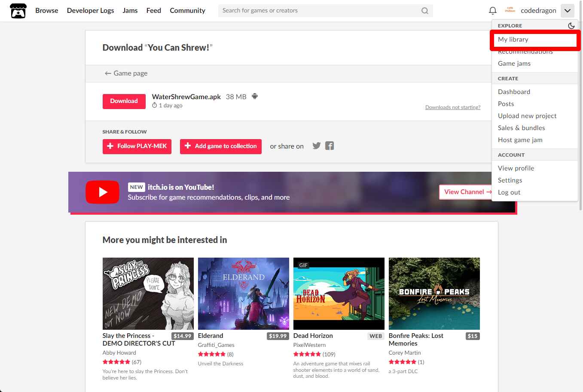This screenshot has width=583, height=392.
Task: Click the Android platform icon
Action: click(255, 96)
